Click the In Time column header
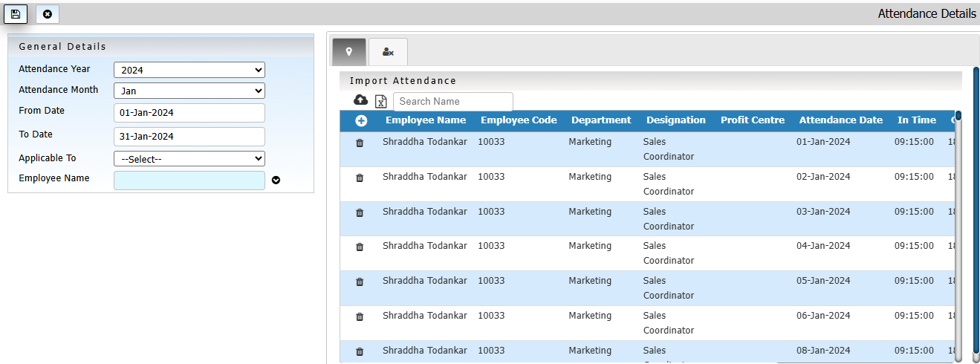 coord(917,120)
